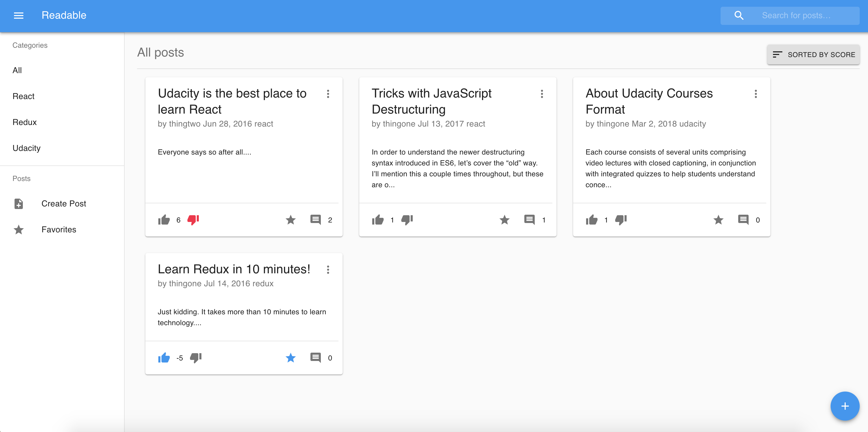
Task: Open the Learn Redux in 10 minutes title
Action: tap(234, 269)
